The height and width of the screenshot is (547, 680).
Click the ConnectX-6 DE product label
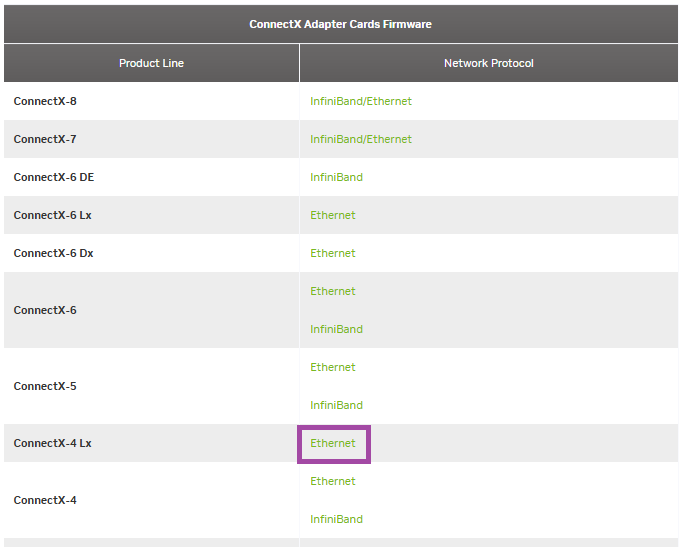[x=54, y=177]
